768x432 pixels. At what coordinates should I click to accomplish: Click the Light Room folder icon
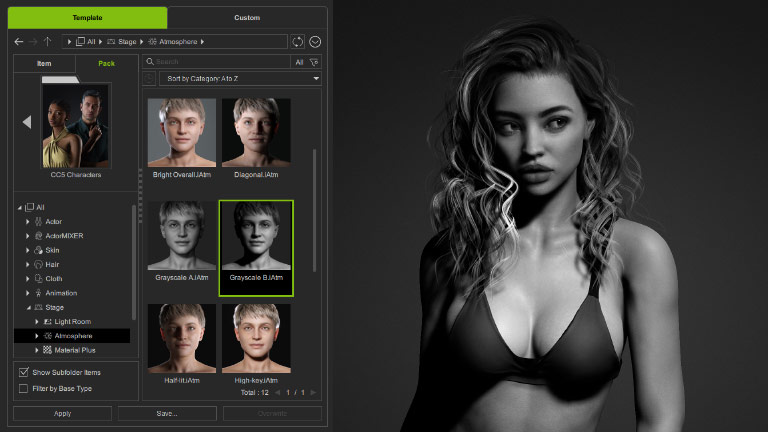click(48, 322)
